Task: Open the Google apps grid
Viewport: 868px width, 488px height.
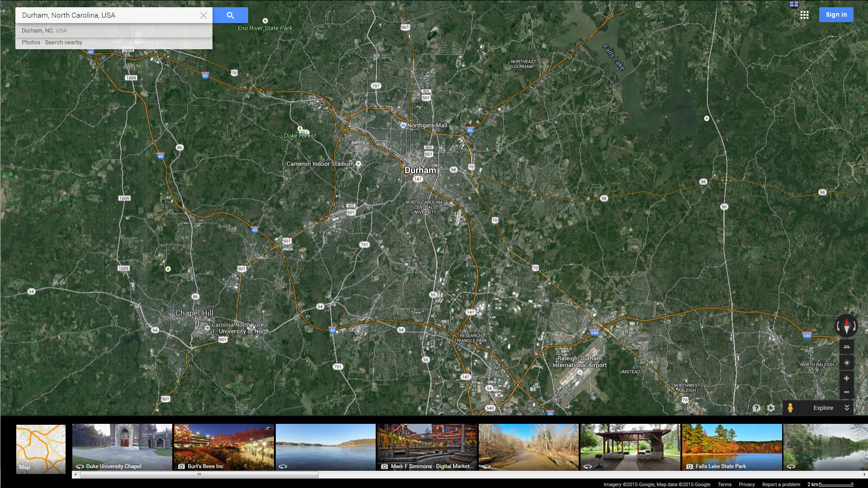Action: pos(804,15)
